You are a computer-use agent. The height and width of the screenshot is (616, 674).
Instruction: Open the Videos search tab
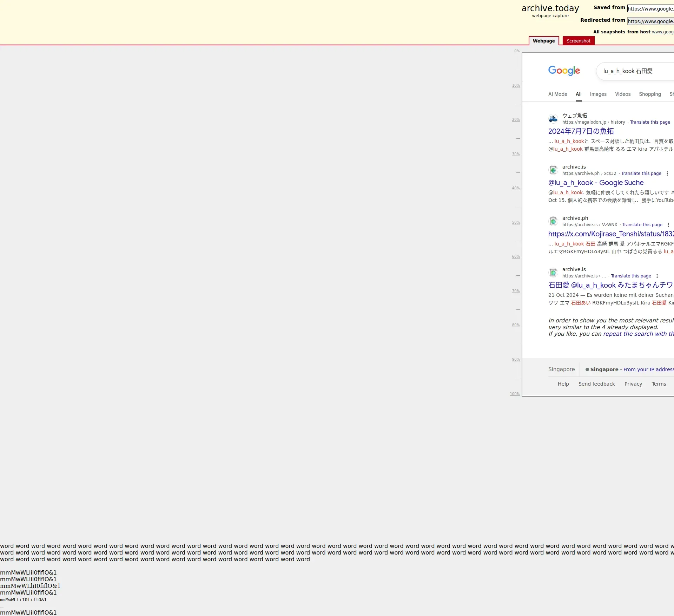[x=623, y=94]
